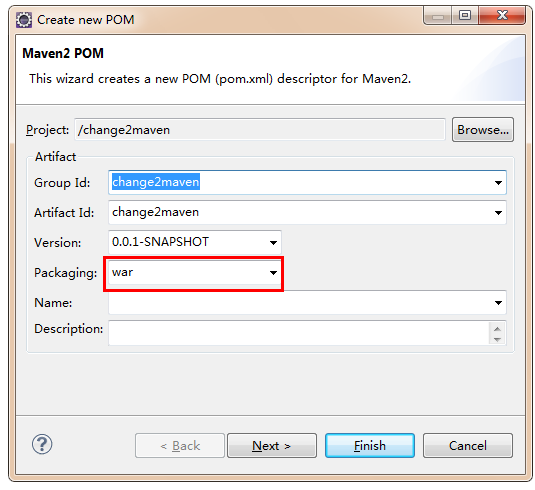Open the Version dropdown arrow

pos(273,243)
